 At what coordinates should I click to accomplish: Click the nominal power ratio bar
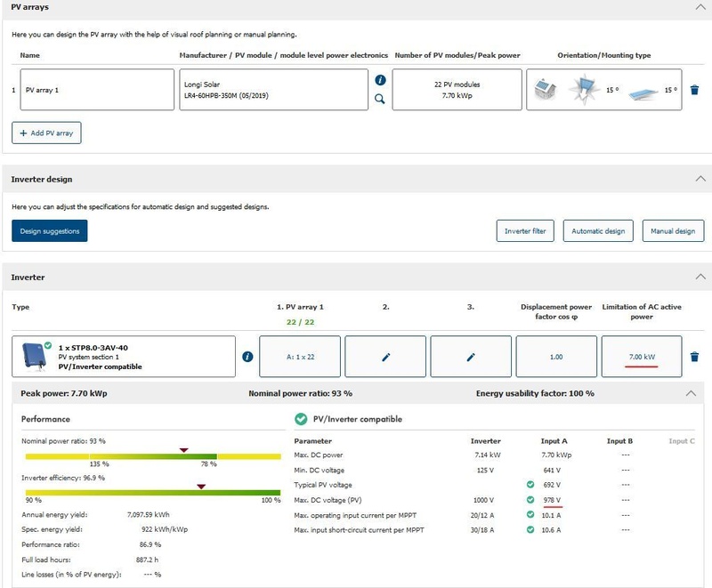[x=148, y=457]
